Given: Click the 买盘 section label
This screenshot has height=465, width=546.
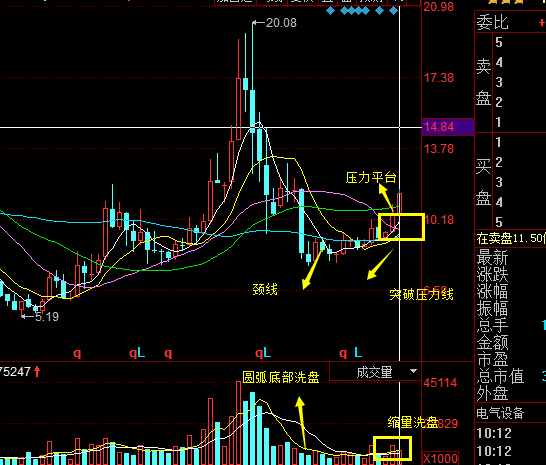Looking at the screenshot, I should [x=483, y=182].
